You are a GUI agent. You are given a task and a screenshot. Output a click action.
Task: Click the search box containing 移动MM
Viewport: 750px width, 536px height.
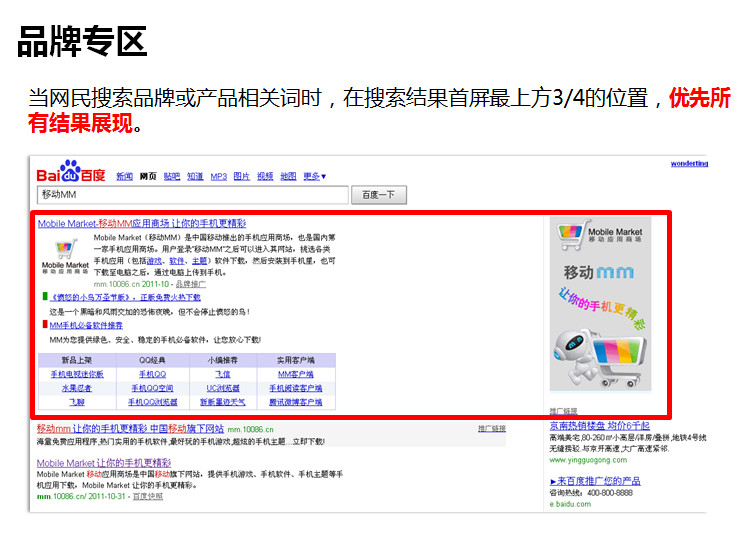pyautogui.click(x=192, y=195)
